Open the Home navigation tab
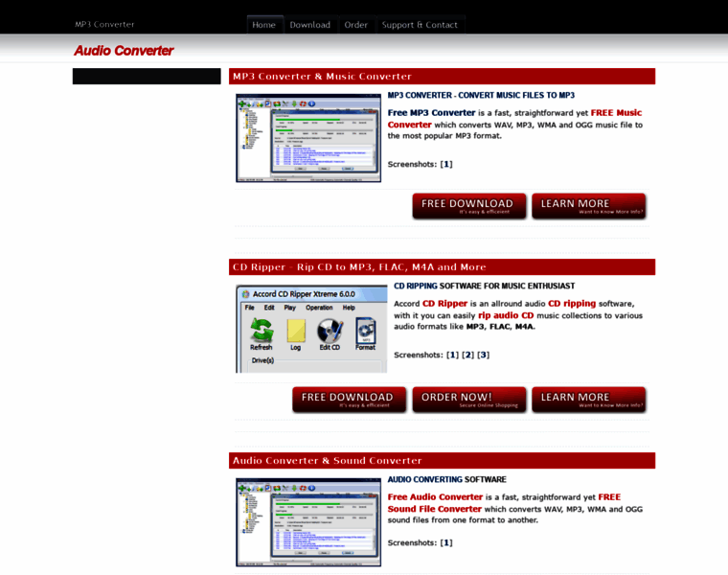This screenshot has width=728, height=575. pyautogui.click(x=263, y=25)
